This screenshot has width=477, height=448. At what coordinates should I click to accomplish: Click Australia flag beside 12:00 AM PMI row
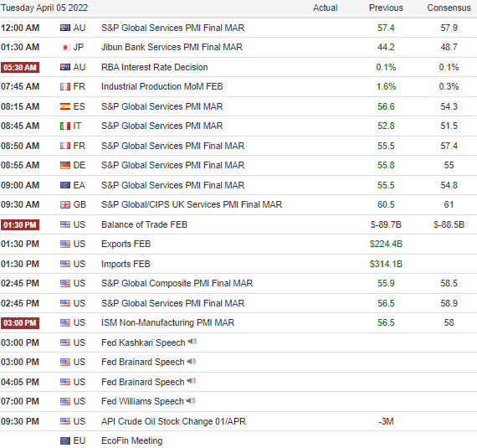pos(65,28)
